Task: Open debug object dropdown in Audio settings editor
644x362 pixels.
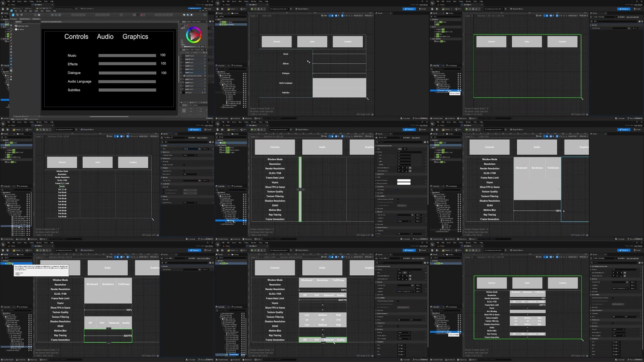Action: [279, 9]
